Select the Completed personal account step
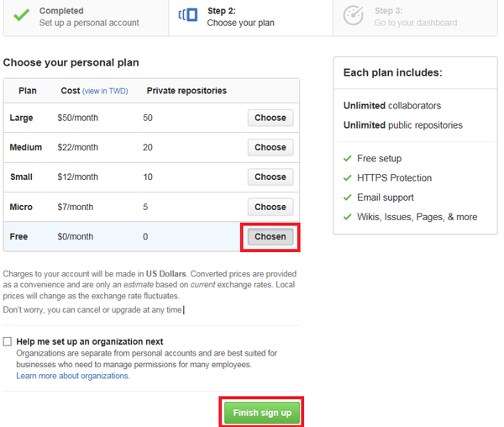 [86, 17]
